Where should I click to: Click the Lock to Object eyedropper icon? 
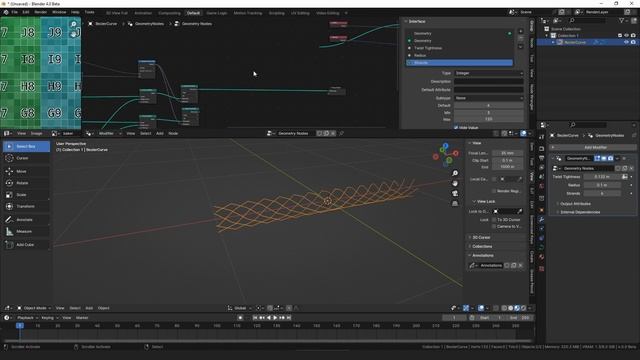[520, 211]
